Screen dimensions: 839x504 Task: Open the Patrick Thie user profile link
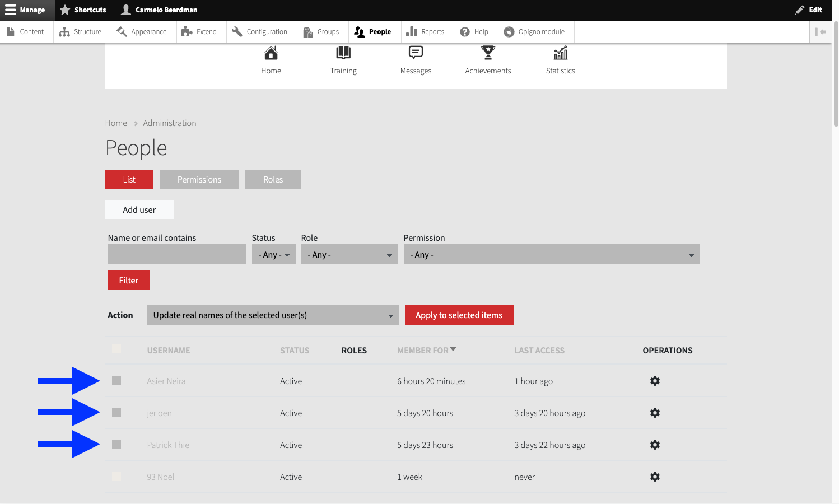pyautogui.click(x=168, y=445)
